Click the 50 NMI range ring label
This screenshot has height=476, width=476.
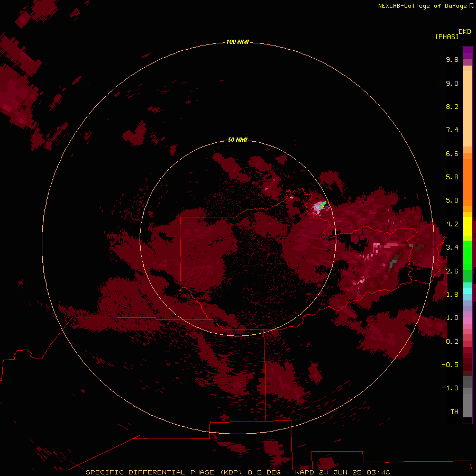(237, 140)
